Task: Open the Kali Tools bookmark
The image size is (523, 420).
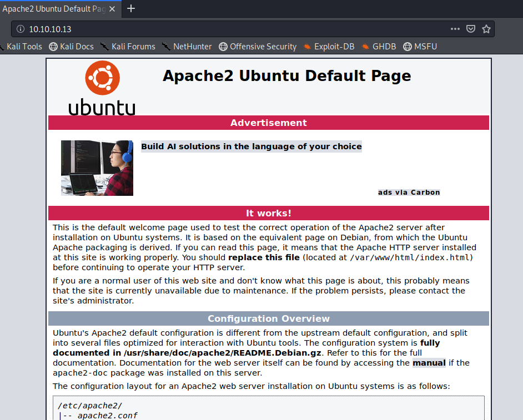Action: [x=21, y=47]
